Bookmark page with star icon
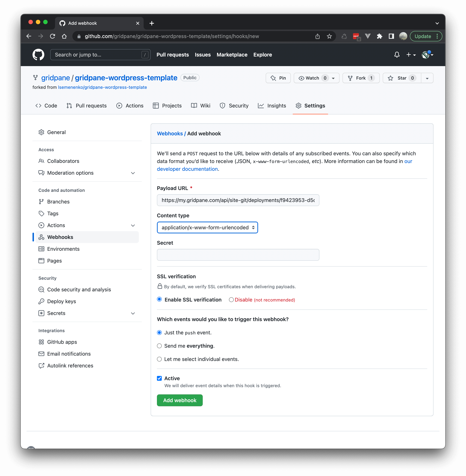 329,36
